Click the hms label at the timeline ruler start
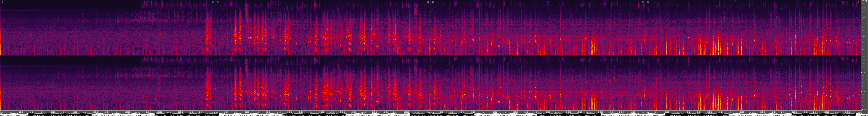The image size is (868, 116). point(2,112)
